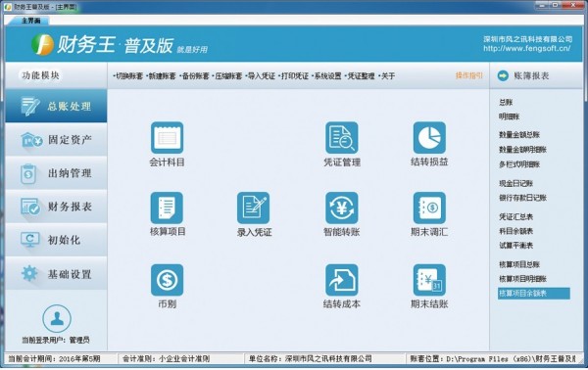
Task: Click the current user avatar icon
Action: (x=57, y=319)
